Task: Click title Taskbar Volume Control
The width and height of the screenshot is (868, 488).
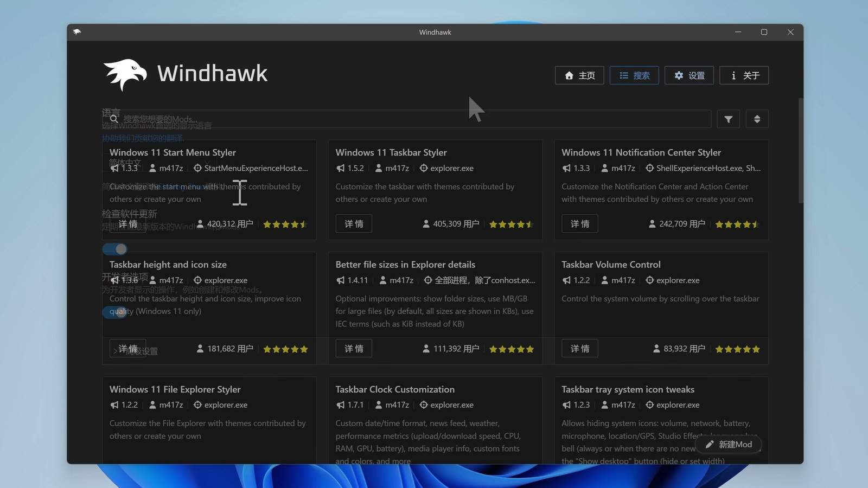Action: 611,265
